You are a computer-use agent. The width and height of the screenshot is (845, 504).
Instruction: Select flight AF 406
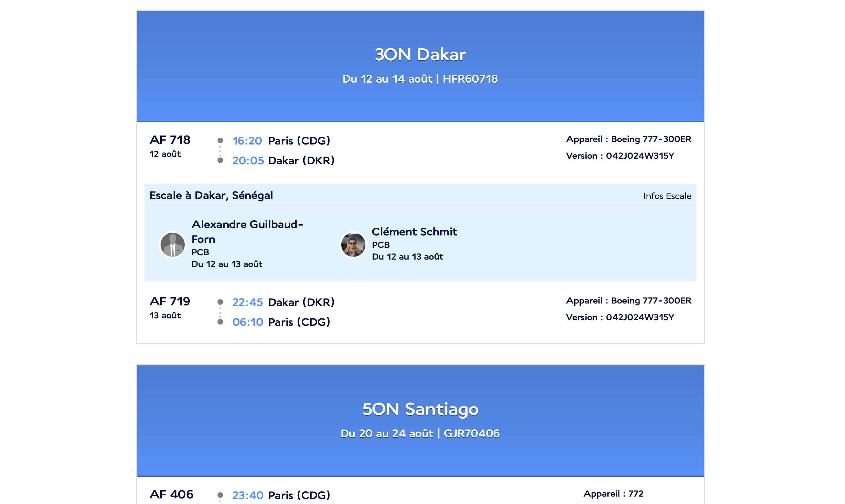(x=172, y=494)
